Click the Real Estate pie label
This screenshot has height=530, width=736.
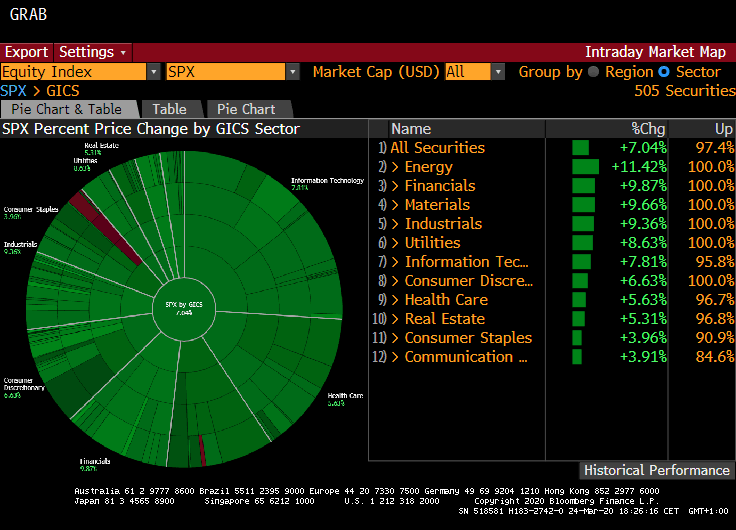point(101,149)
